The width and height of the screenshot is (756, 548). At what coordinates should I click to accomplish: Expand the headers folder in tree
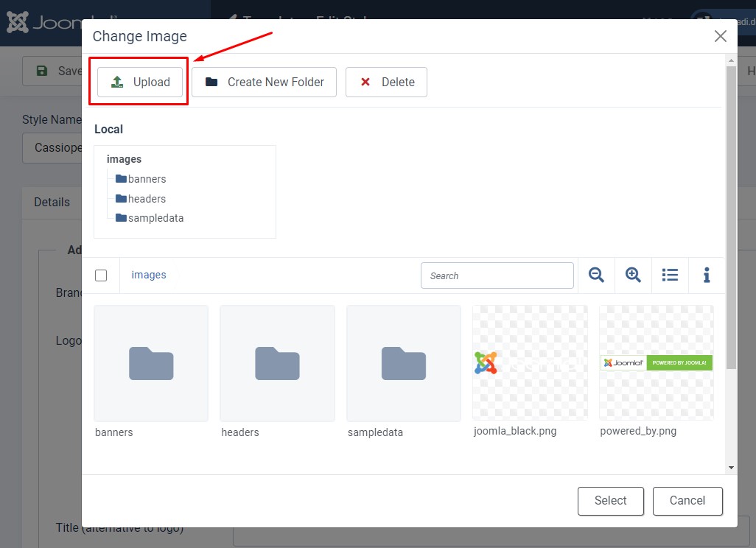146,199
